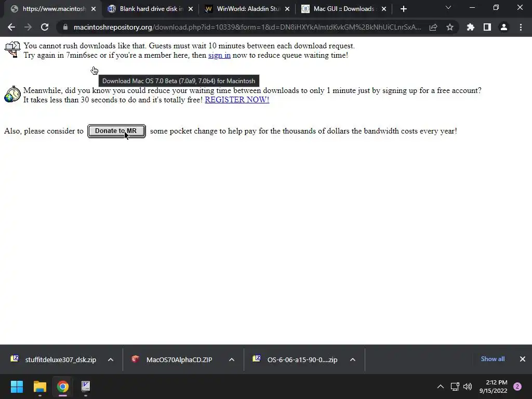Open the Windows Start menu
This screenshot has width=532, height=399.
point(17,387)
